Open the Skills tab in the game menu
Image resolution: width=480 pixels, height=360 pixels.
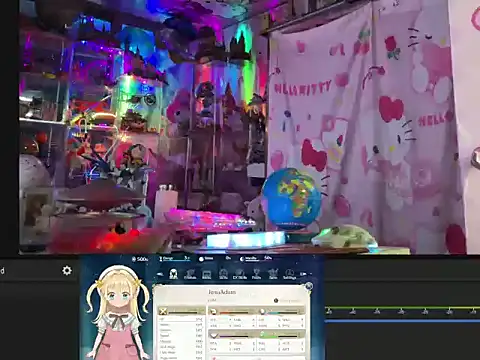coord(223,274)
